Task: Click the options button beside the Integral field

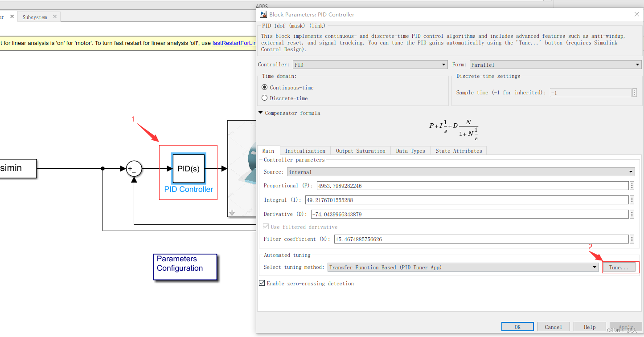Action: 632,200
